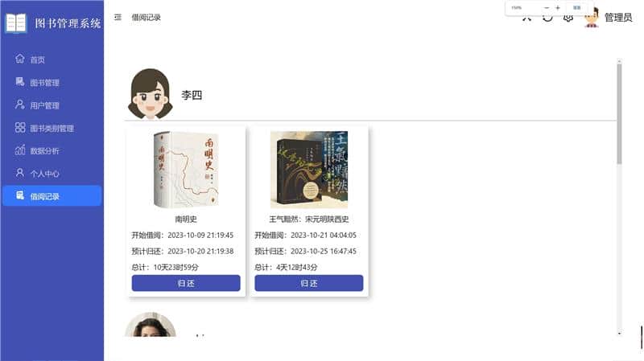Click the 借阅记录 breadcrumb label
This screenshot has width=644, height=361.
point(146,17)
